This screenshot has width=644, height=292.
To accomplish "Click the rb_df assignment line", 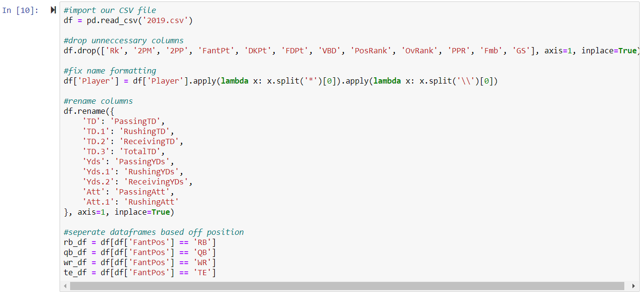I will point(140,242).
